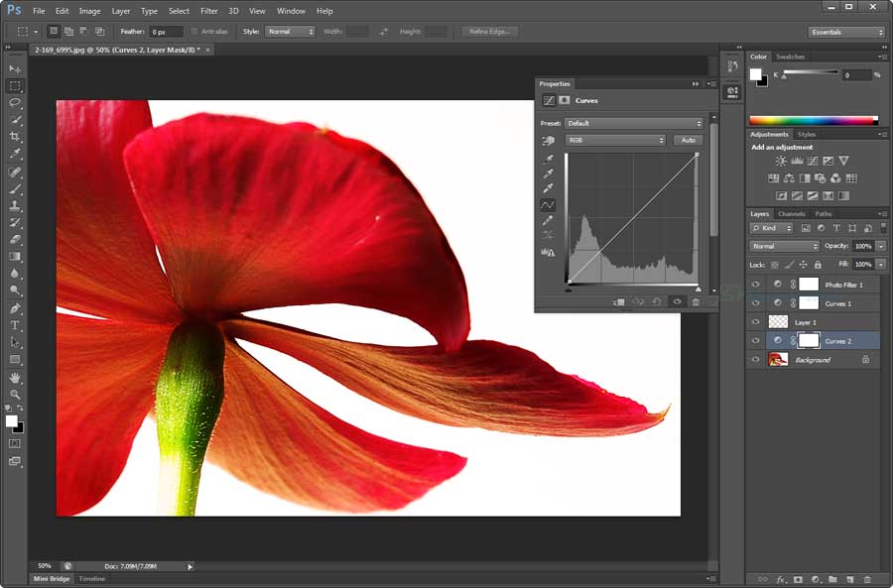Select the Move tool
Screen dimensions: 893x588
[14, 69]
